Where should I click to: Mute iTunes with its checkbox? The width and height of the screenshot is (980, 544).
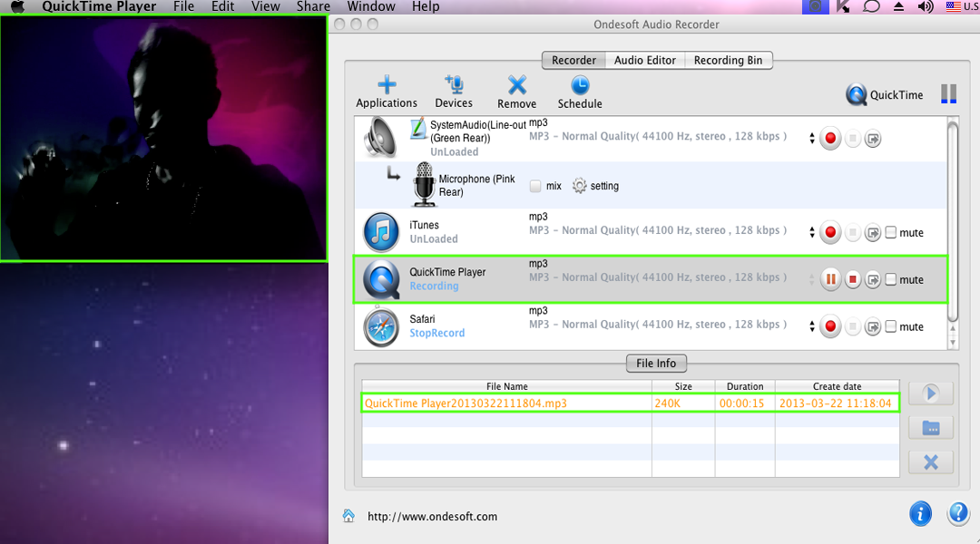coord(891,233)
